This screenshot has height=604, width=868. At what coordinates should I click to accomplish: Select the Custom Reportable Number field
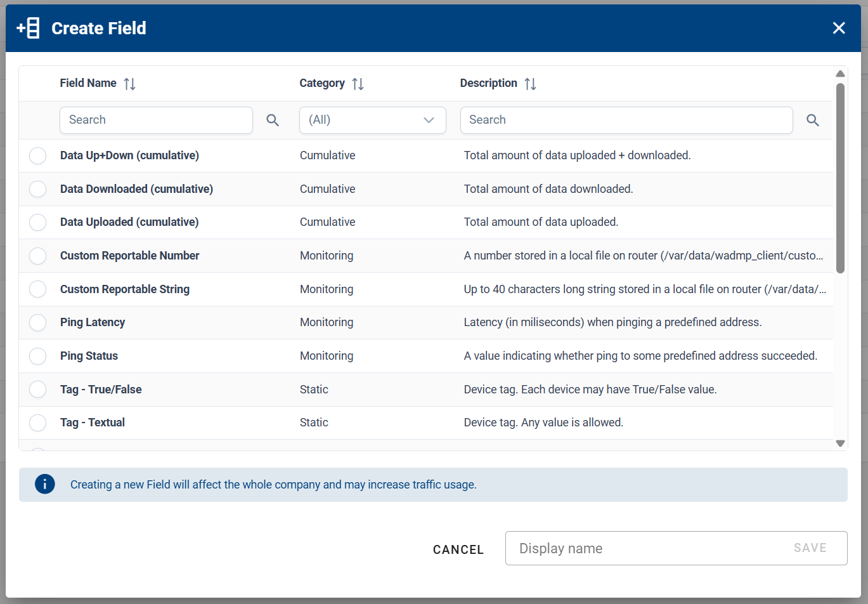pyautogui.click(x=37, y=256)
